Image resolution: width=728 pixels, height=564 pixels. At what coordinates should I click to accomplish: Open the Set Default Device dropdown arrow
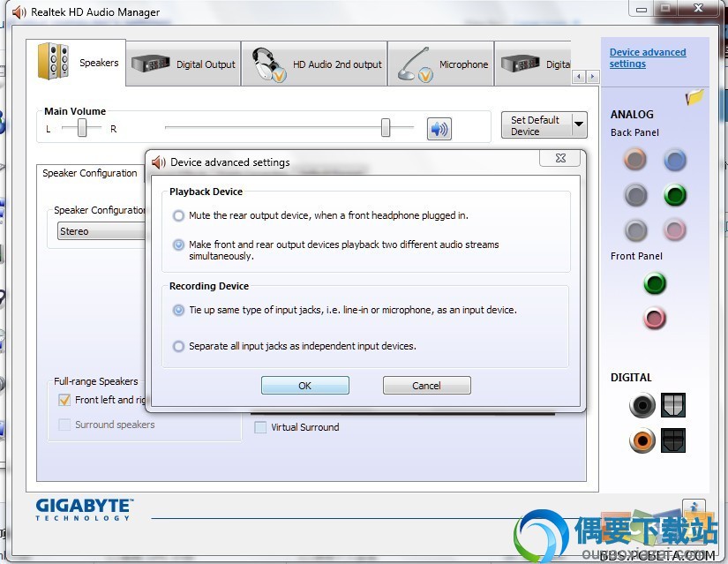[x=579, y=124]
